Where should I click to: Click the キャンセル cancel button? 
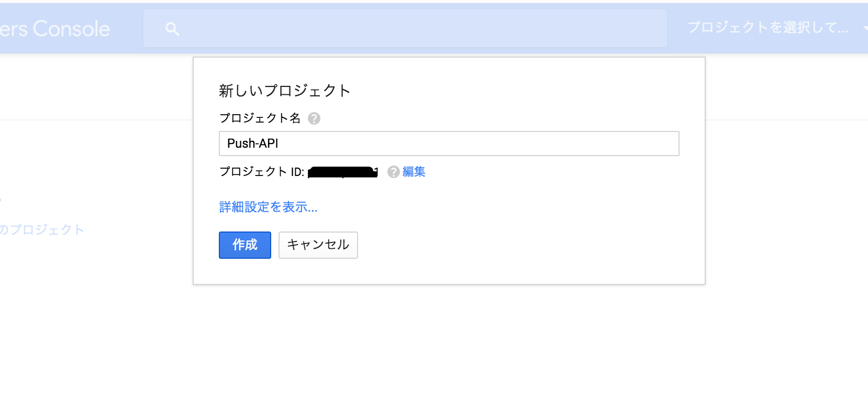pyautogui.click(x=318, y=245)
